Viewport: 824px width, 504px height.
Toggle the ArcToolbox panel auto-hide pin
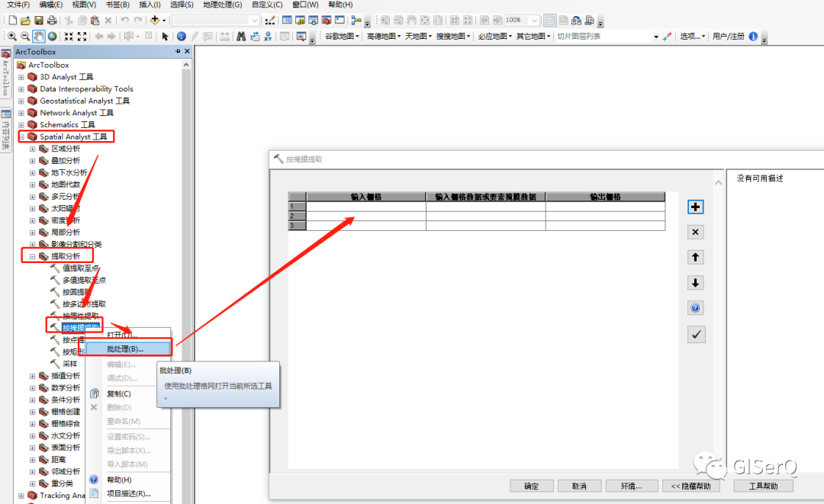tap(178, 51)
